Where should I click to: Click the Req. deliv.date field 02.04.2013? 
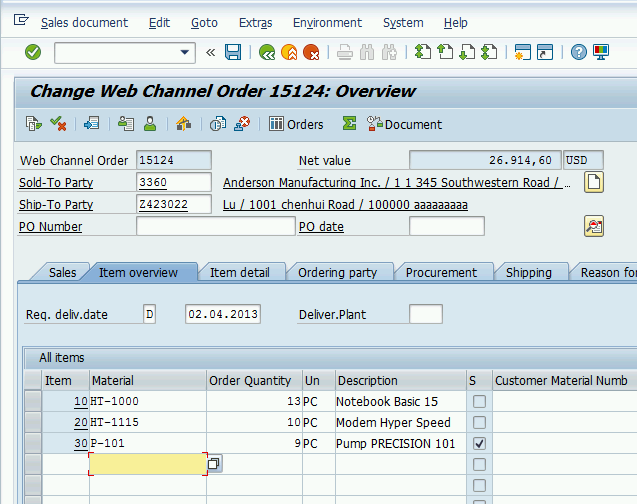(223, 314)
